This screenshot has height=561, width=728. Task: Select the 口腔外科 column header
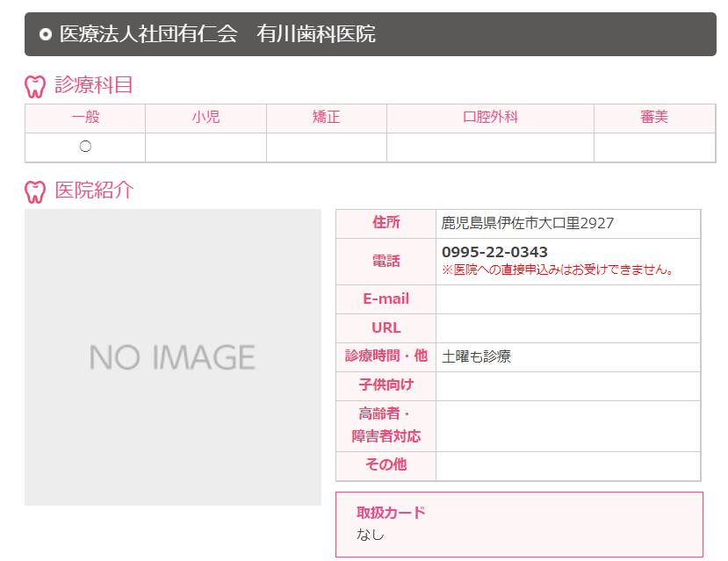pos(490,118)
